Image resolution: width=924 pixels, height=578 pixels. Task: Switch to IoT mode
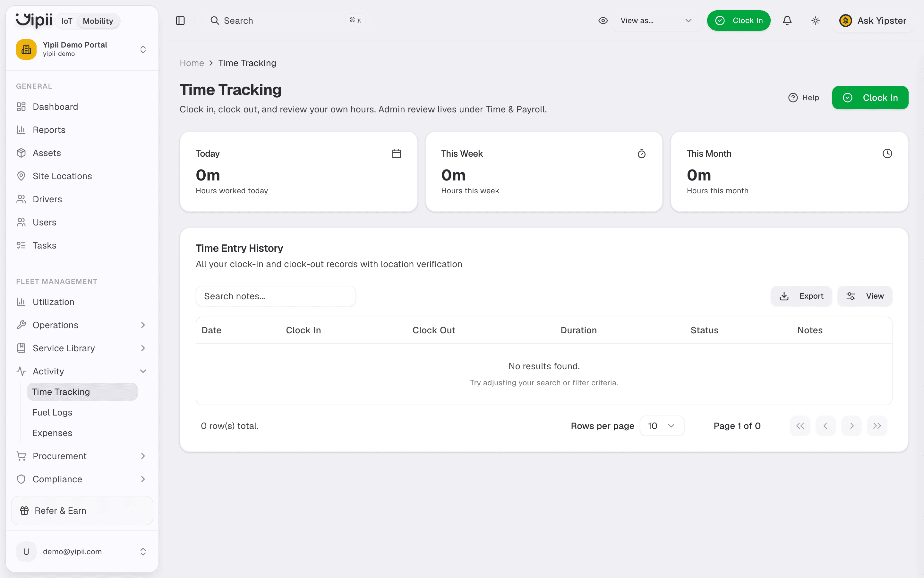(67, 21)
